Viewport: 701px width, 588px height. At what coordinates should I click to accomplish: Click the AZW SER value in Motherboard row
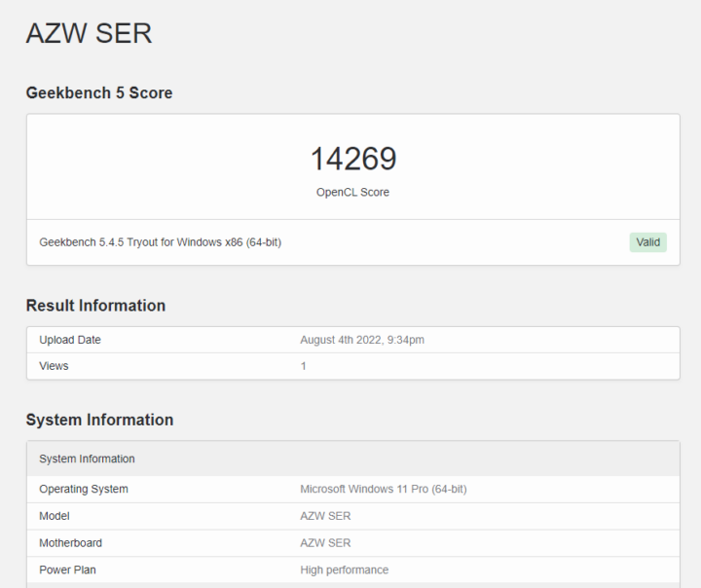click(x=325, y=543)
